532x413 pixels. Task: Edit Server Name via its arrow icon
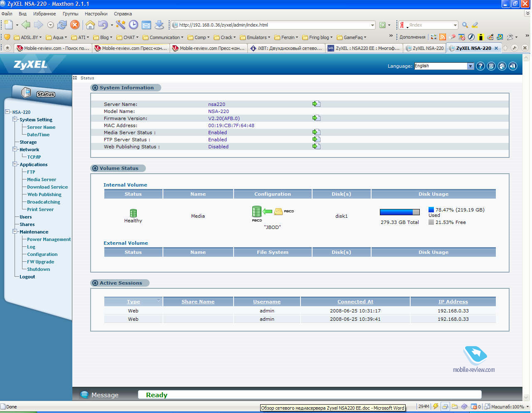[x=316, y=104]
